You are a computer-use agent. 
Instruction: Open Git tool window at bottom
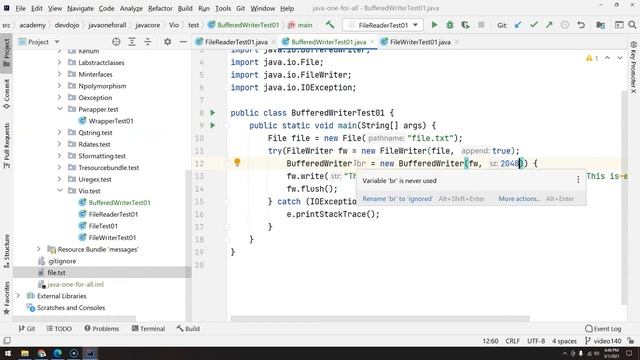pyautogui.click(x=27, y=329)
